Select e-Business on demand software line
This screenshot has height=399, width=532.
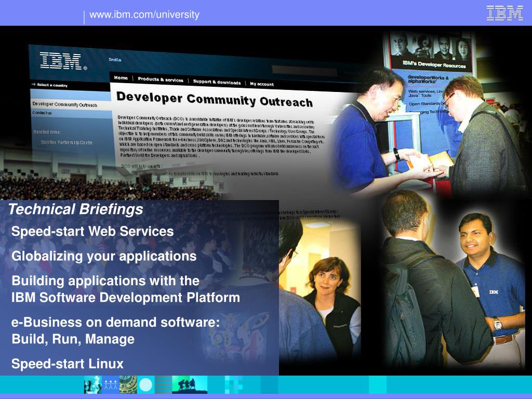click(x=116, y=322)
